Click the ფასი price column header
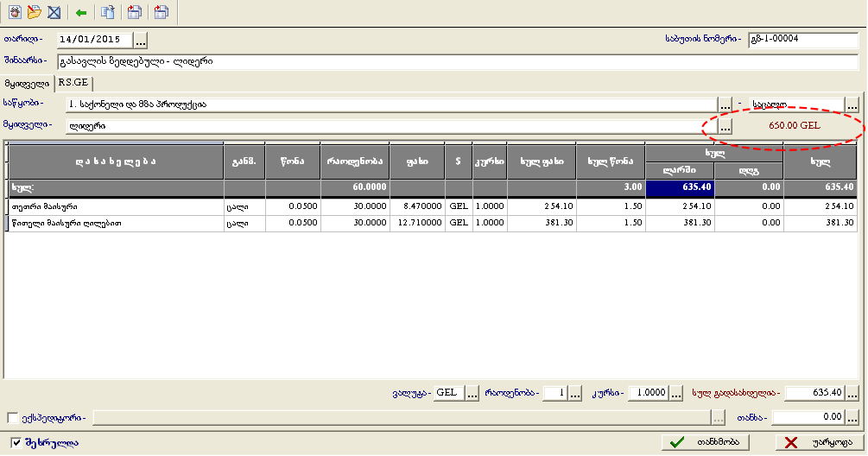The height and width of the screenshot is (456, 868). click(x=417, y=161)
